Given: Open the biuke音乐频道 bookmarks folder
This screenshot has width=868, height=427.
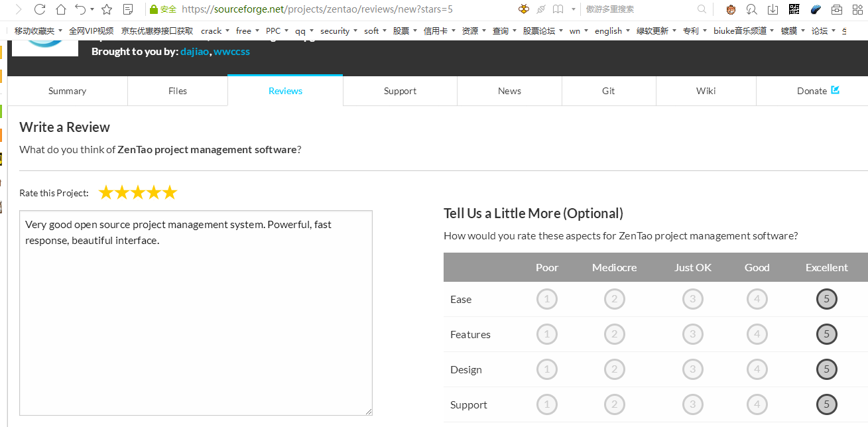Looking at the screenshot, I should 744,30.
